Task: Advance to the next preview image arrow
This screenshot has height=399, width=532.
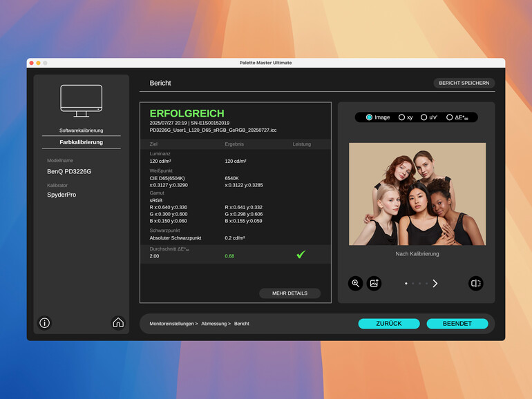Action: pos(435,284)
